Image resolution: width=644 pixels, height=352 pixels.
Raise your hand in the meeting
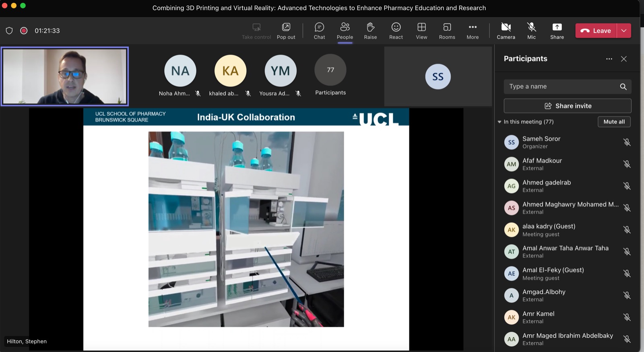[x=370, y=31]
